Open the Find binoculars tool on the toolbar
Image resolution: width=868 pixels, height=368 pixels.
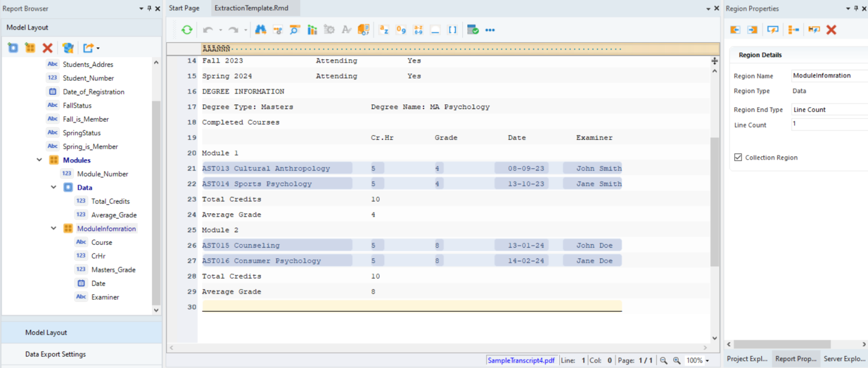point(260,29)
